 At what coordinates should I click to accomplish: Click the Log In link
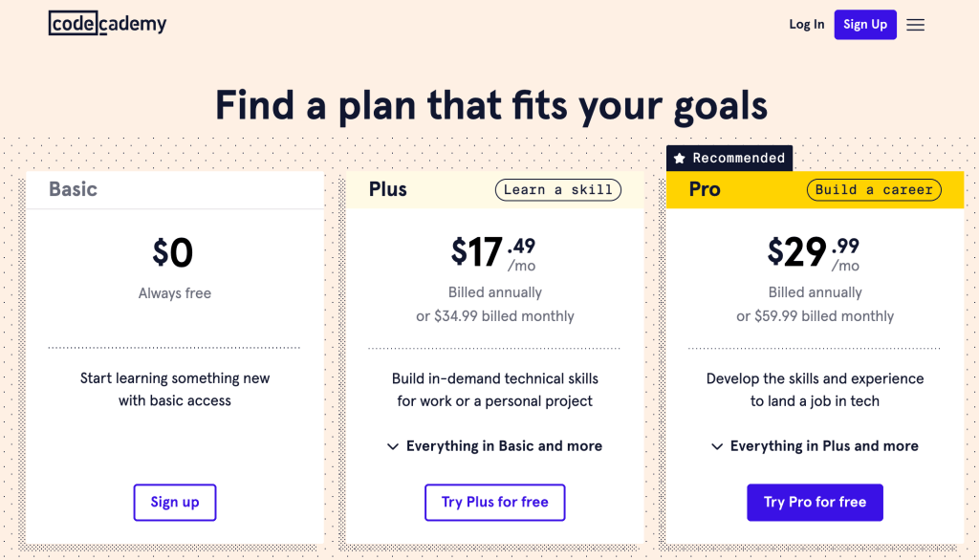pyautogui.click(x=807, y=24)
